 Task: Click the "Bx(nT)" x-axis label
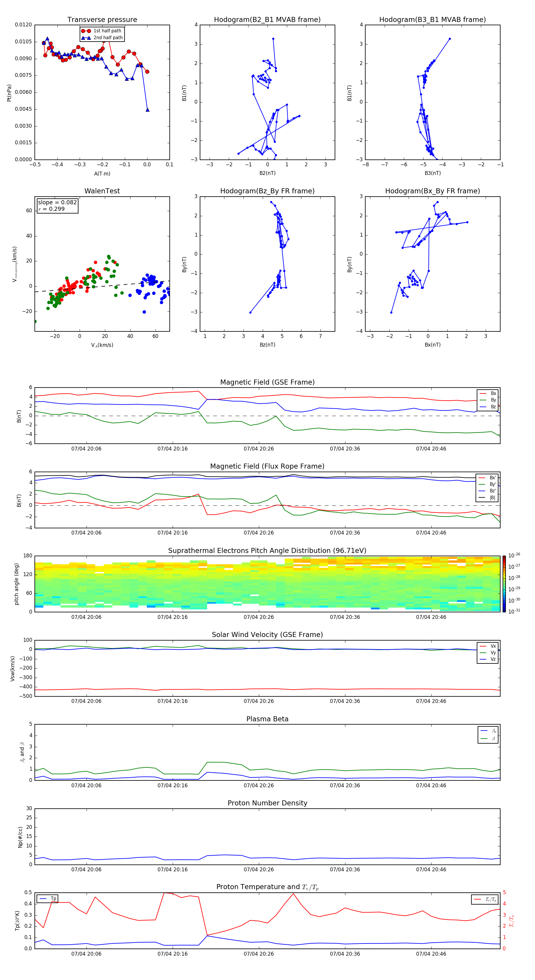[x=432, y=345]
